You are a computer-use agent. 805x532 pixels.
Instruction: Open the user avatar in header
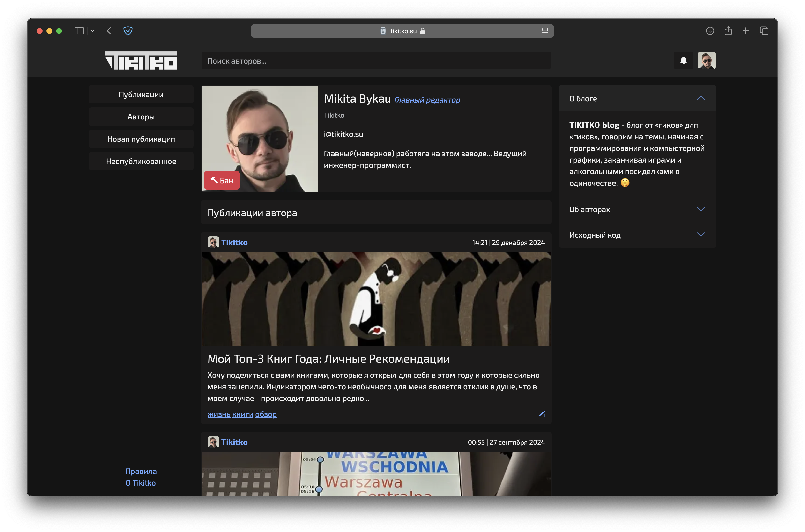point(706,61)
